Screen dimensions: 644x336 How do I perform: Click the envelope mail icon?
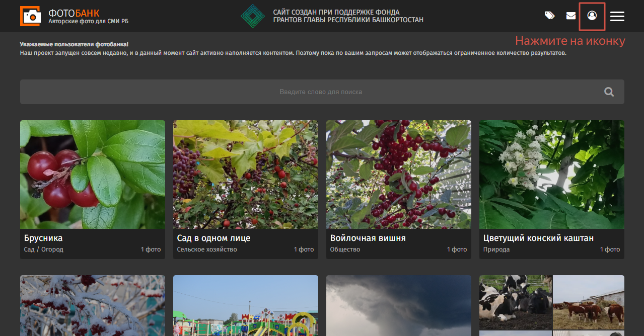tap(570, 16)
